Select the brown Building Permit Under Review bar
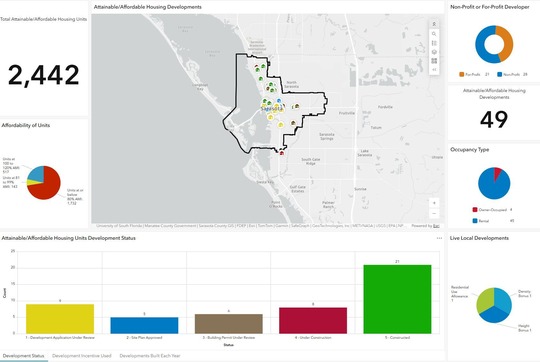Image resolution: width=540 pixels, height=362 pixels. click(229, 324)
